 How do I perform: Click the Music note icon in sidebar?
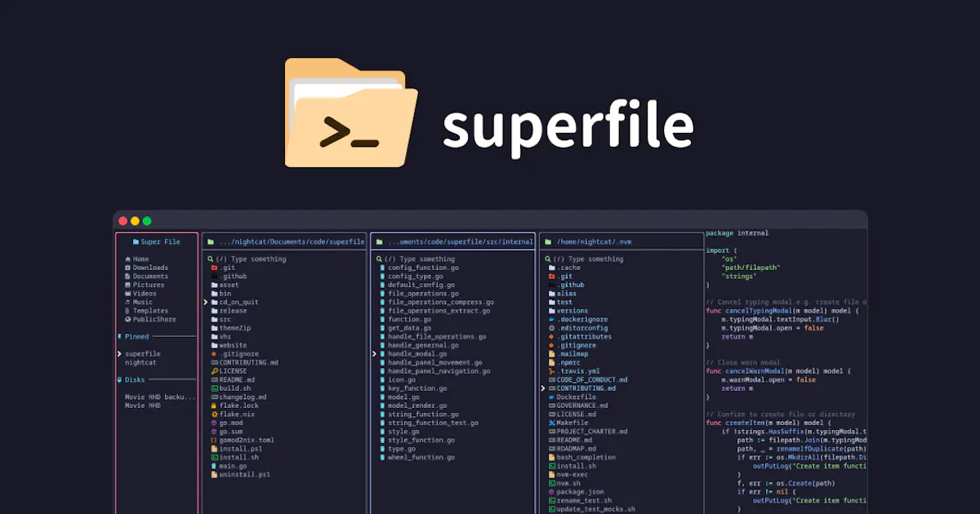[x=128, y=302]
